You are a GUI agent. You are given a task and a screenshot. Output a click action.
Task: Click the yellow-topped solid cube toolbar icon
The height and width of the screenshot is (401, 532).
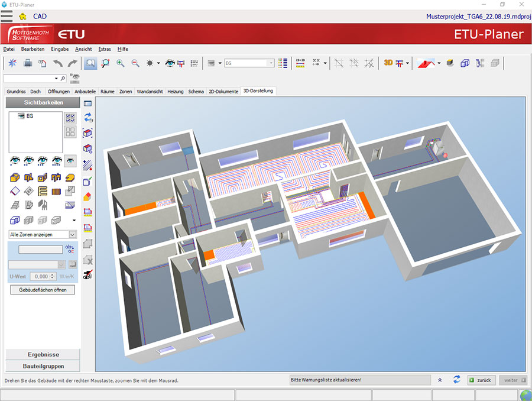click(x=450, y=63)
